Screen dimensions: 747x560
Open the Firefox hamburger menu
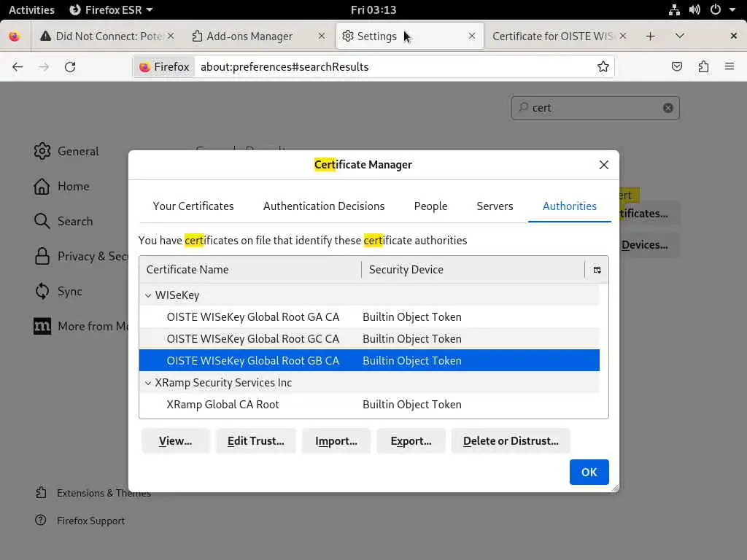pyautogui.click(x=729, y=66)
